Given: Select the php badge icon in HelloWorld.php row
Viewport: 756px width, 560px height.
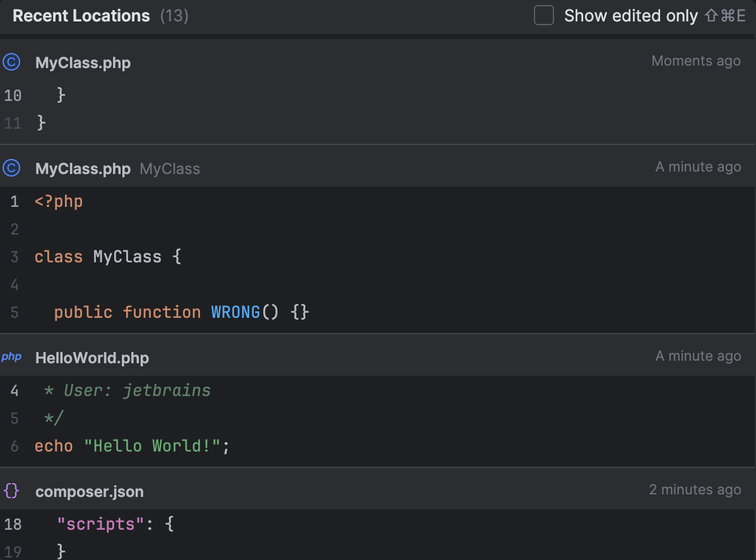Looking at the screenshot, I should point(12,357).
